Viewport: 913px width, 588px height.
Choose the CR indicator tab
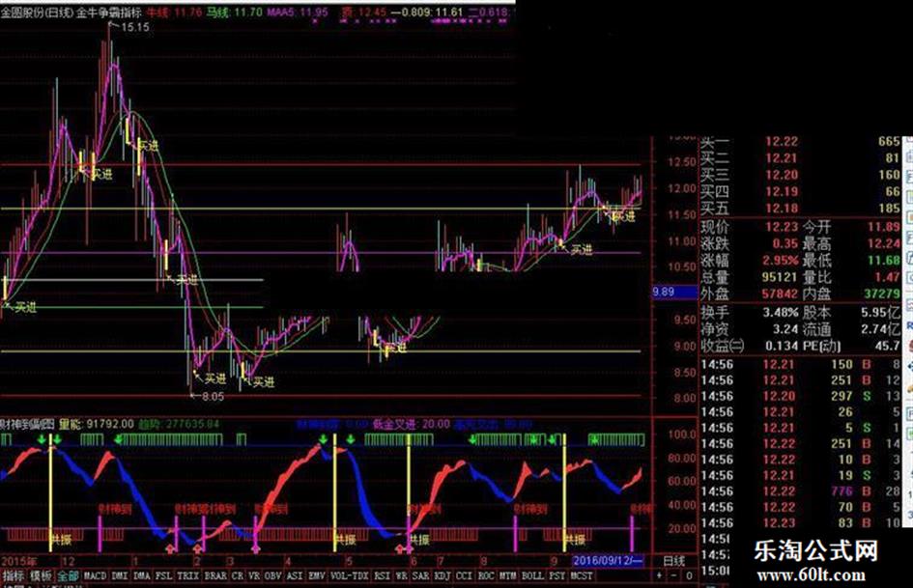pyautogui.click(x=237, y=575)
